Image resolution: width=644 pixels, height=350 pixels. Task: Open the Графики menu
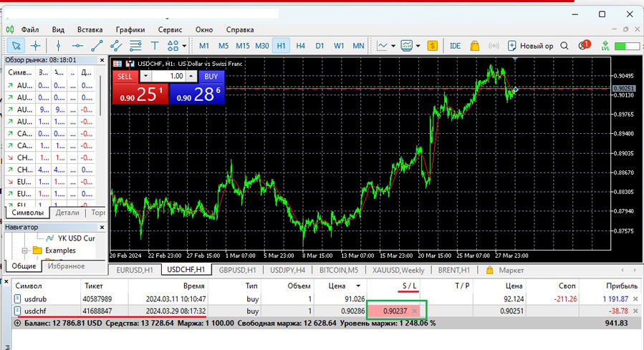coord(130,29)
